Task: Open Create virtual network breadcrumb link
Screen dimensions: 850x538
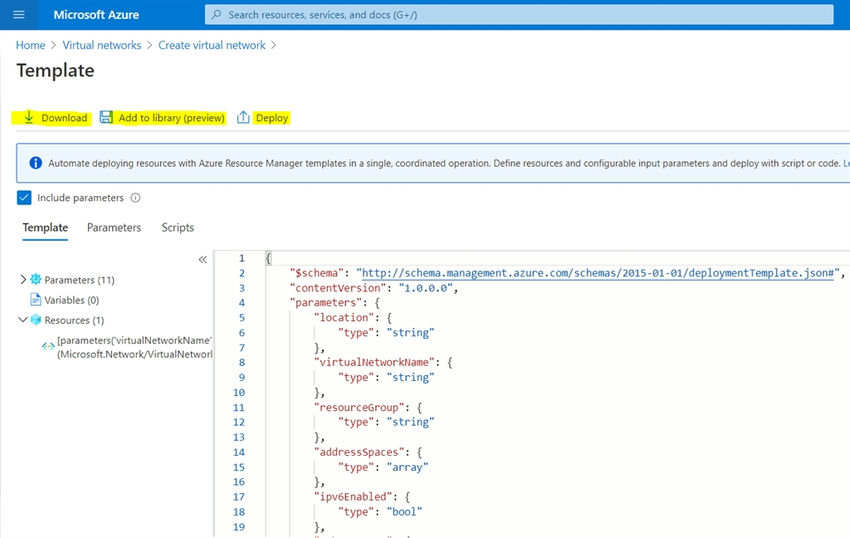Action: (x=212, y=45)
